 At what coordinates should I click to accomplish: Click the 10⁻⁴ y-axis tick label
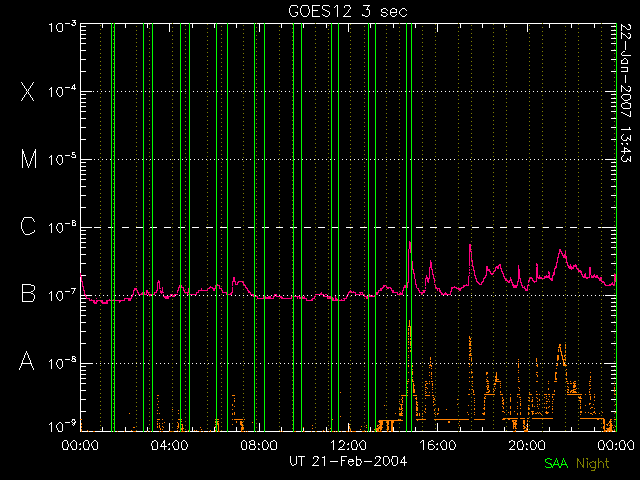(62, 92)
